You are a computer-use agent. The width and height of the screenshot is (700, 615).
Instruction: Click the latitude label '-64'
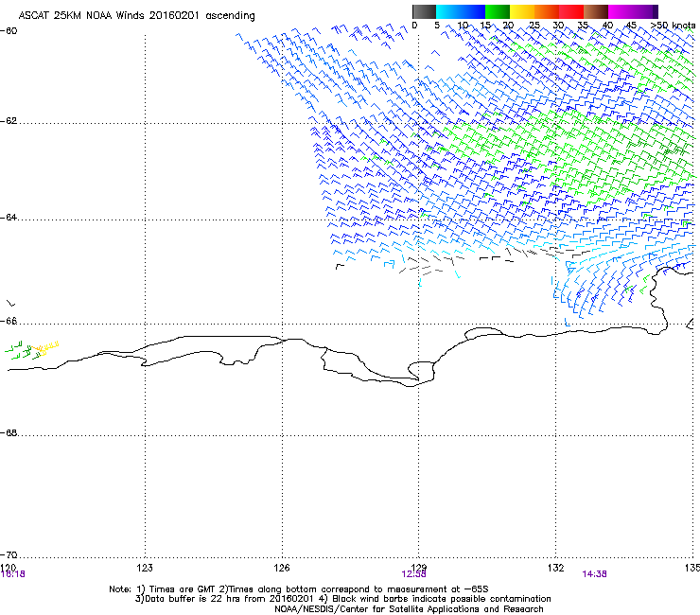[x=9, y=218]
